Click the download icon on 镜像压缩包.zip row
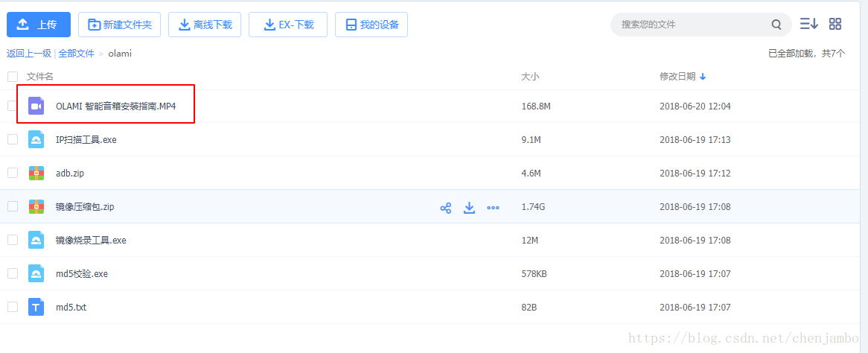The height and width of the screenshot is (353, 868). (470, 208)
